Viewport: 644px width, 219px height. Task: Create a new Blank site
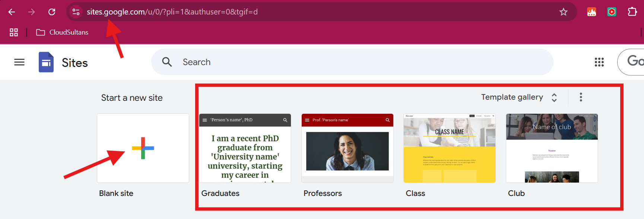click(x=143, y=148)
